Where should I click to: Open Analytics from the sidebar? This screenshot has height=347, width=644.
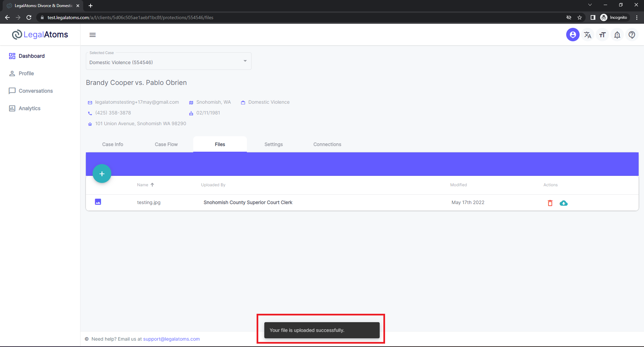pos(30,108)
